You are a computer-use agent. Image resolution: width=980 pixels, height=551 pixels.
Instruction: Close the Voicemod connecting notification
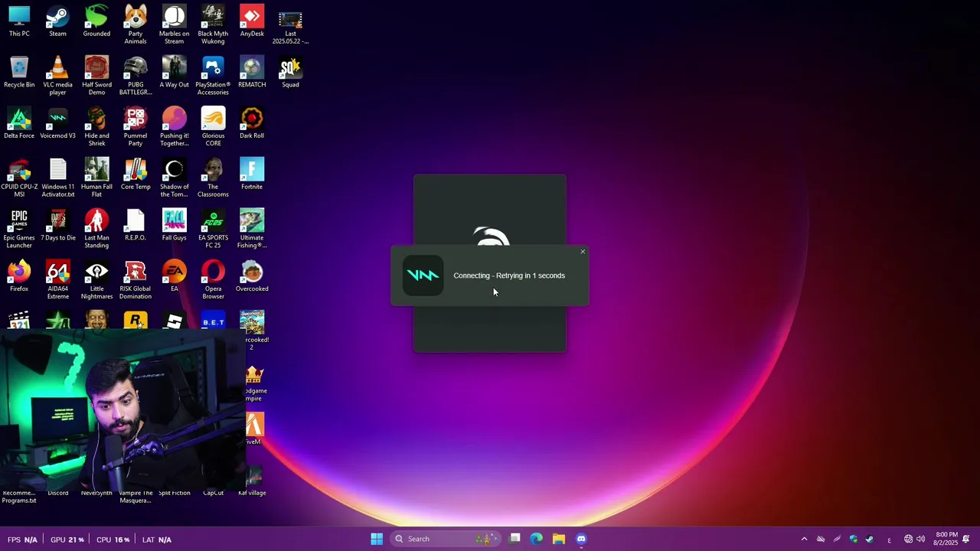coord(583,252)
